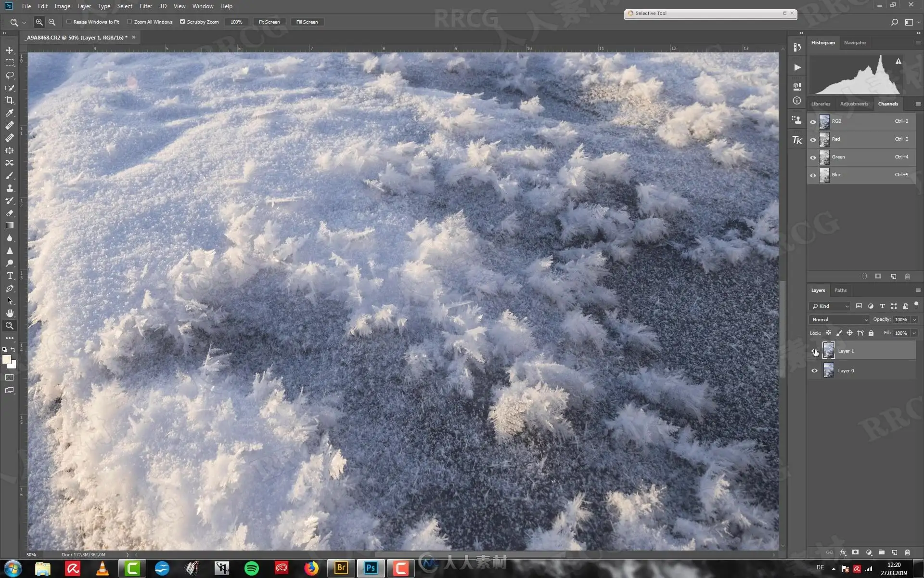Click the foreground color swatch
The height and width of the screenshot is (578, 924).
pyautogui.click(x=7, y=359)
